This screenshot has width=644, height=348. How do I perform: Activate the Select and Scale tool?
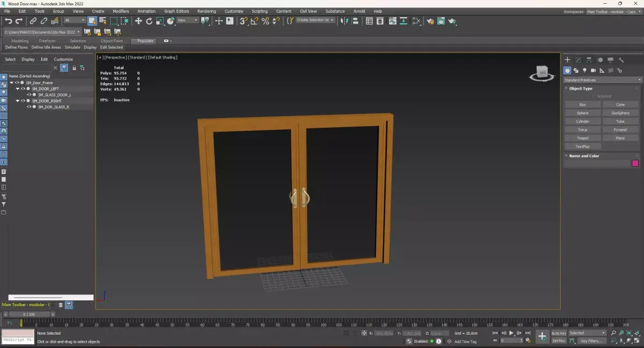click(160, 21)
